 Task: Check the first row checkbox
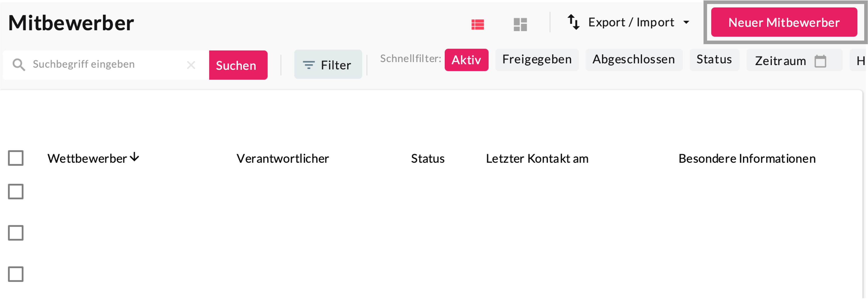(x=16, y=192)
